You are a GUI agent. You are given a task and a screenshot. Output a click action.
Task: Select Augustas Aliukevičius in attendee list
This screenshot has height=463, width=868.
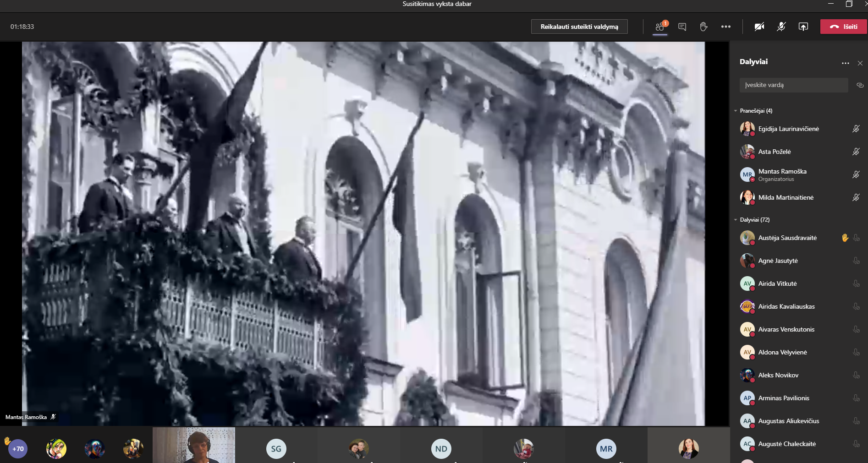pyautogui.click(x=799, y=421)
